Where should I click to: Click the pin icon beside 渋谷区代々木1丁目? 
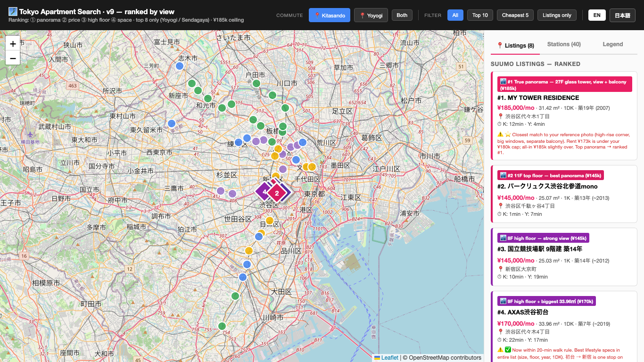coord(500,116)
